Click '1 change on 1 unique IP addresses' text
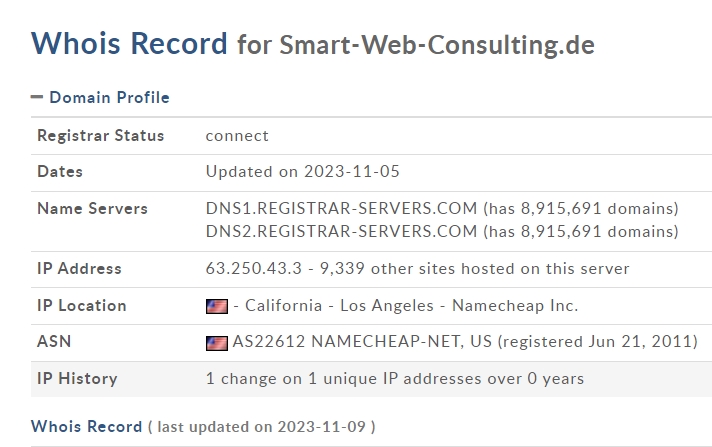The width and height of the screenshot is (712, 447). (x=344, y=378)
